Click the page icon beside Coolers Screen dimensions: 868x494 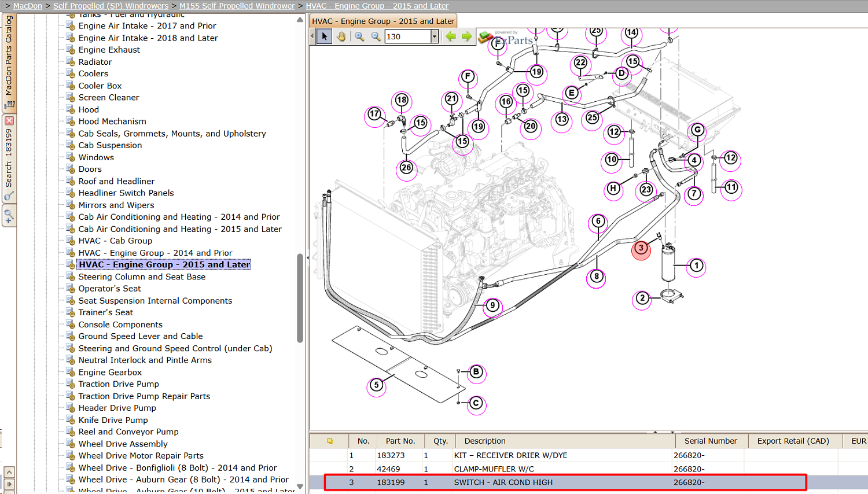click(71, 73)
